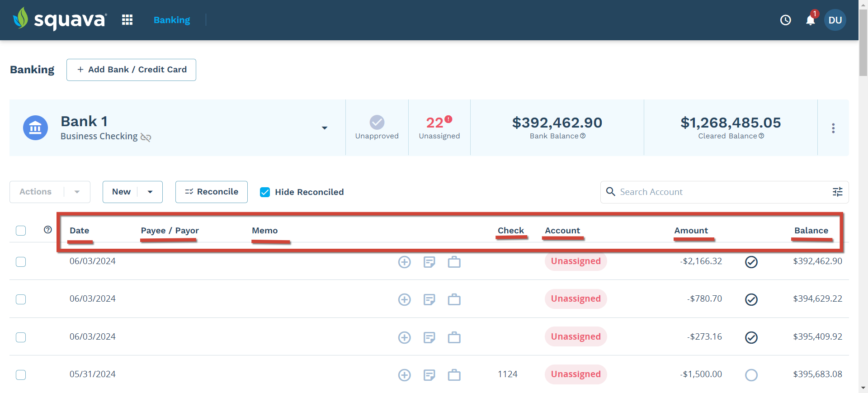Image resolution: width=868 pixels, height=393 pixels.
Task: Click the briefcase icon for the -$2,166.32 row
Action: click(454, 262)
